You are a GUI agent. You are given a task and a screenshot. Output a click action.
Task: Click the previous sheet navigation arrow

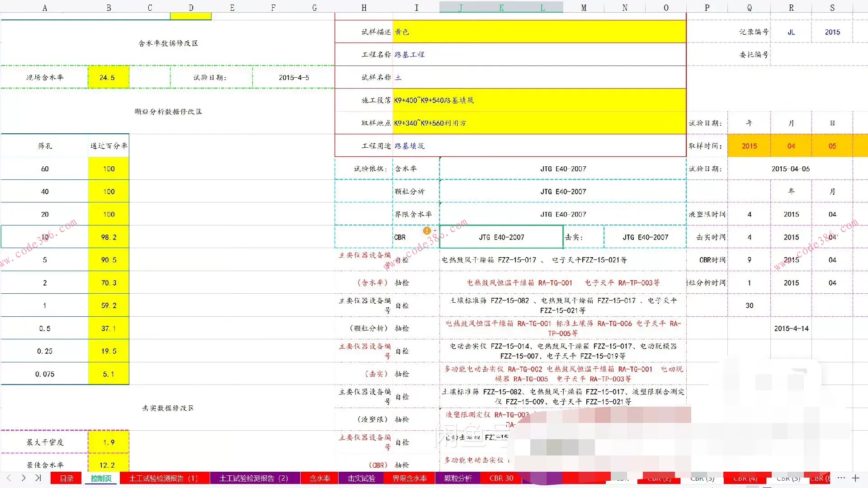coord(9,478)
